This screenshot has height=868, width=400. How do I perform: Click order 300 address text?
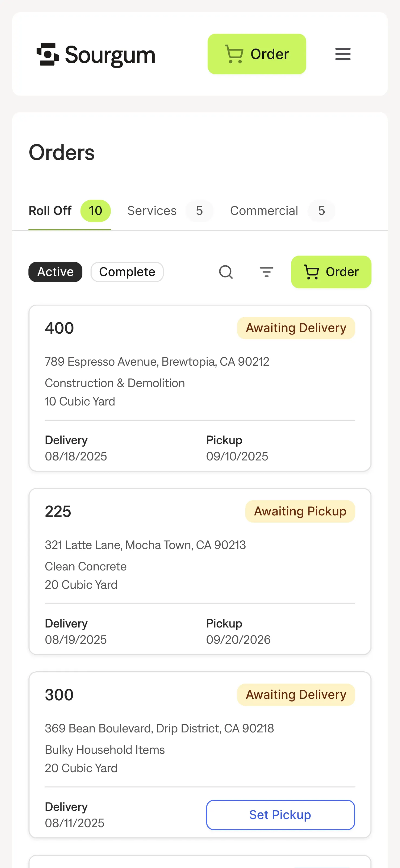(x=159, y=728)
